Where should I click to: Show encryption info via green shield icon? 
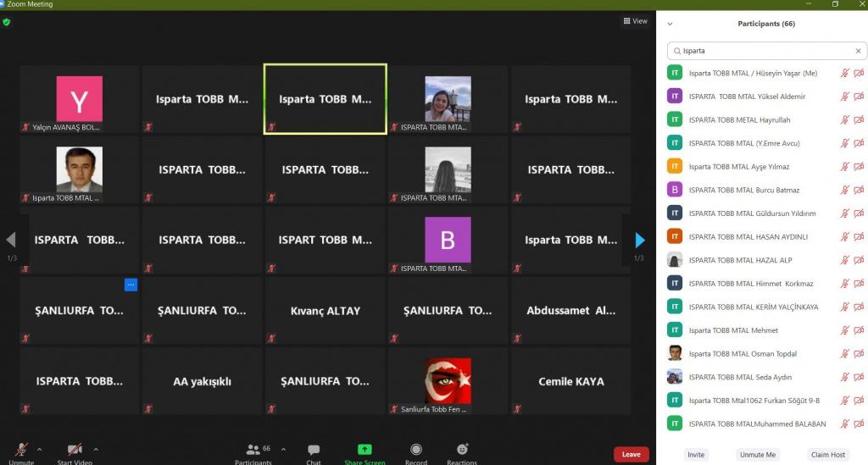click(x=7, y=22)
